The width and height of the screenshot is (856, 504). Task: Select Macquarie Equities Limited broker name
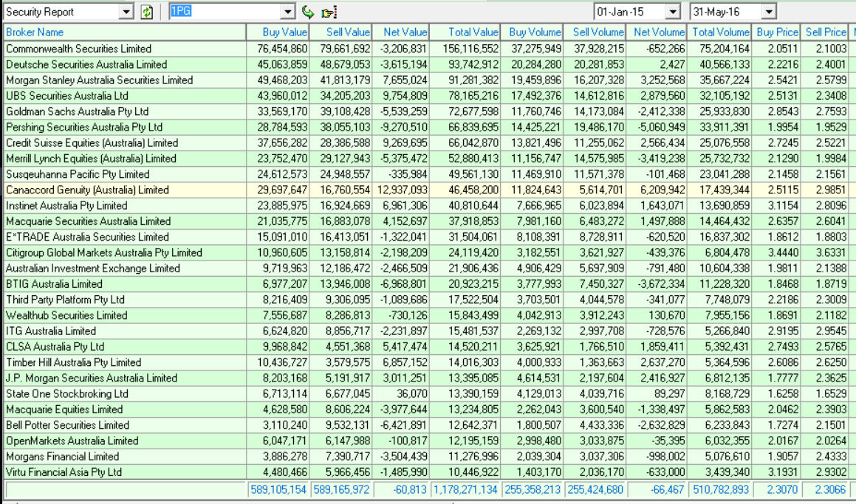click(x=64, y=410)
